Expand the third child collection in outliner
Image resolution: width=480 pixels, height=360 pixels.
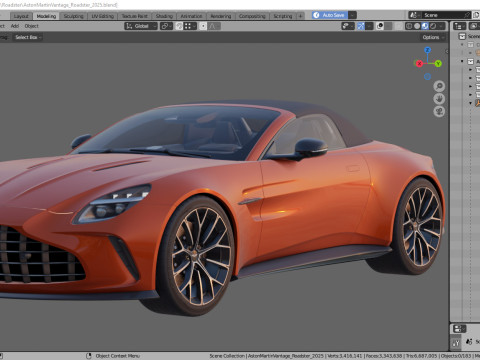470,86
